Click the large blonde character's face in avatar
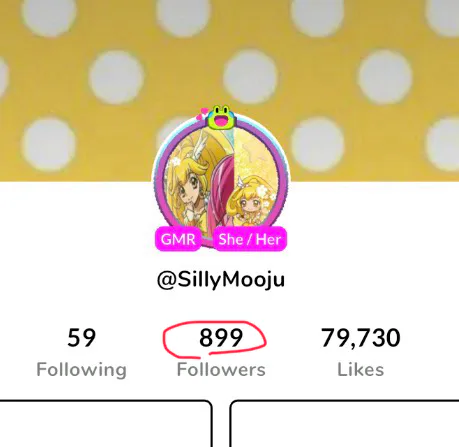The width and height of the screenshot is (459, 447). 188,193
